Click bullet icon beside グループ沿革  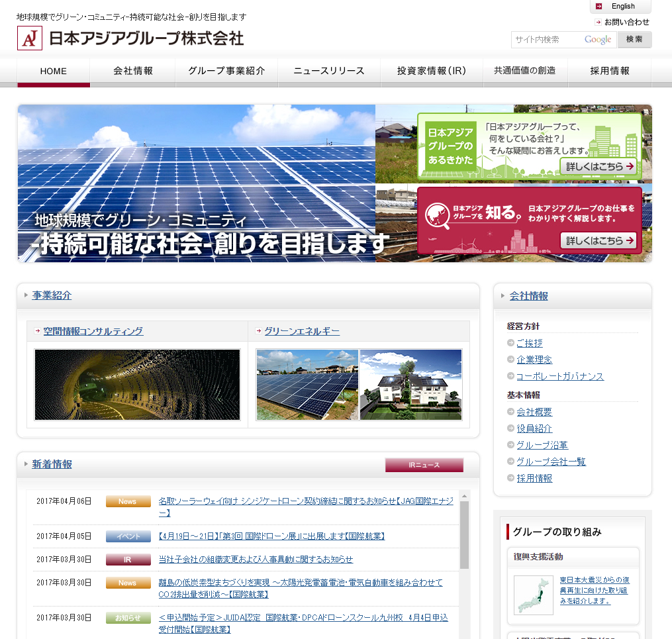tap(510, 445)
